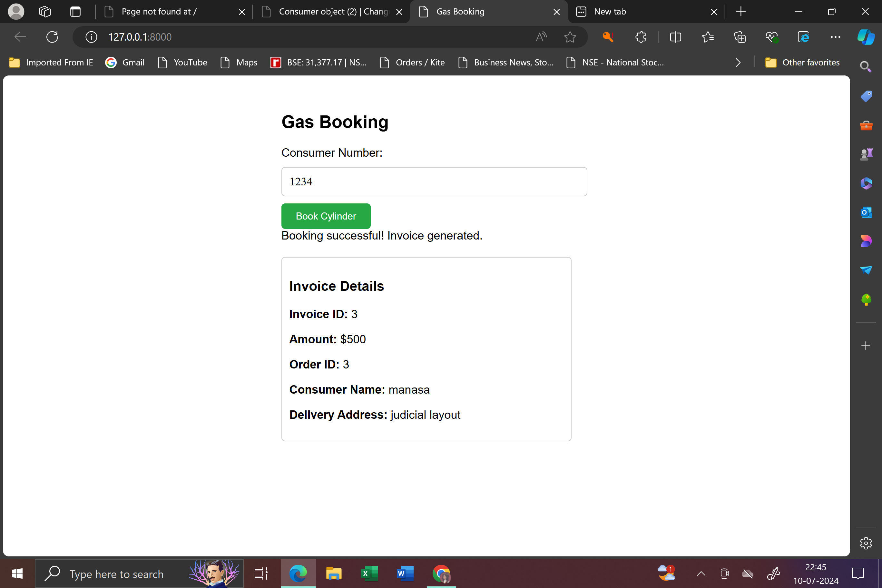Open Copilot in the browser sidebar

866,37
